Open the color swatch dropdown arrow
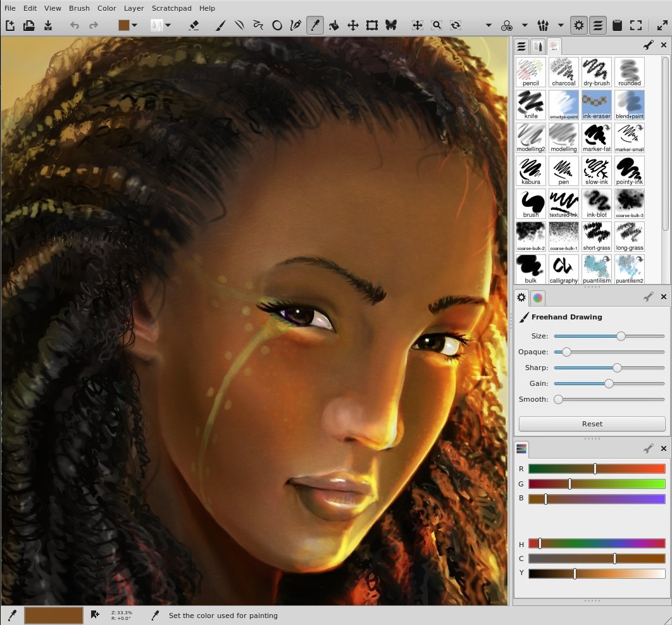The image size is (672, 625). (x=134, y=25)
